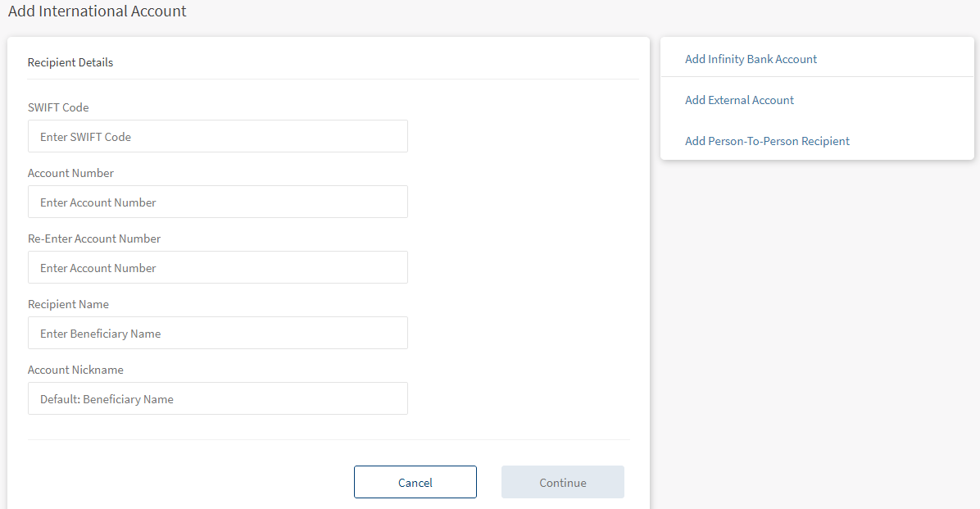Viewport: 980px width, 509px height.
Task: Click the SWIFT Code field label
Action: tap(58, 107)
